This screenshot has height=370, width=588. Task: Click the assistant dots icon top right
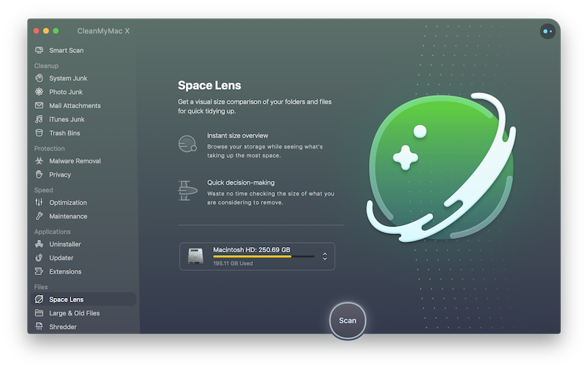coord(548,32)
